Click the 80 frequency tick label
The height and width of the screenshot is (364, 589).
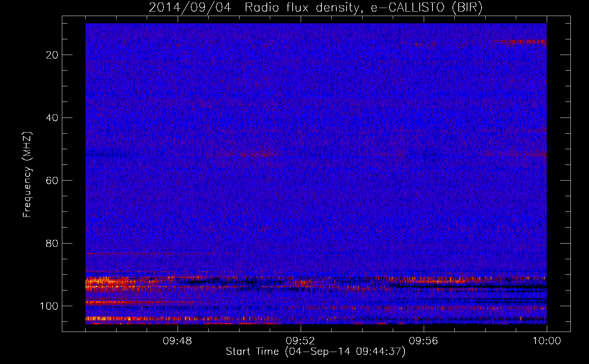[x=52, y=243]
